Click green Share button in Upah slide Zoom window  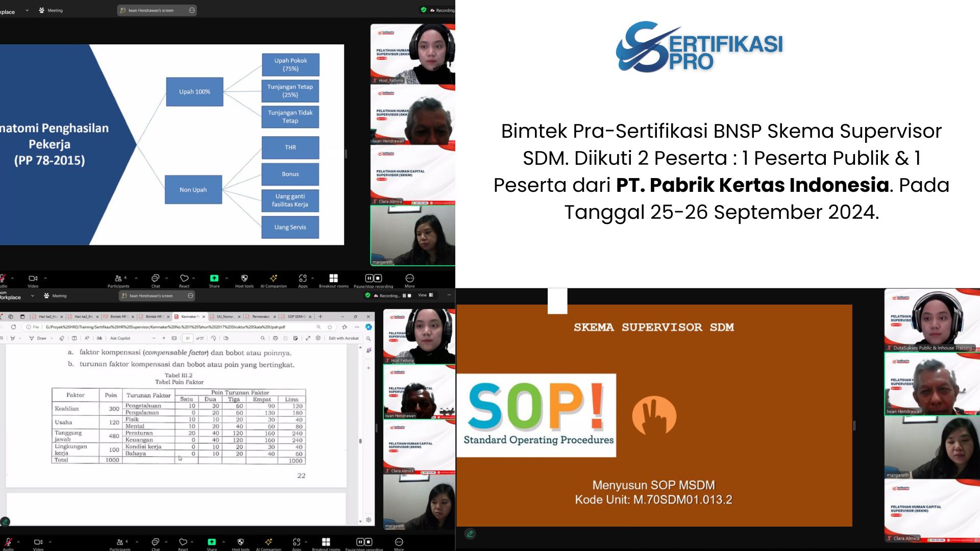tap(214, 280)
